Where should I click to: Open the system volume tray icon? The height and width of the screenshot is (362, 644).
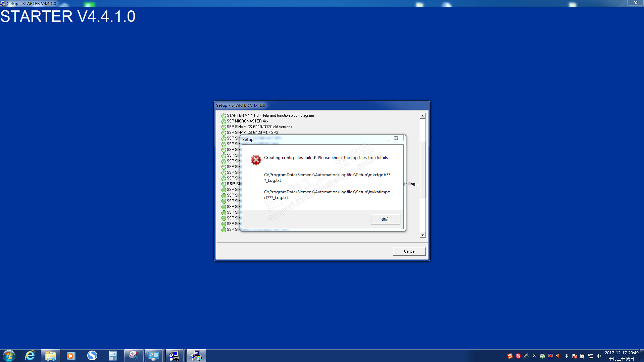599,356
